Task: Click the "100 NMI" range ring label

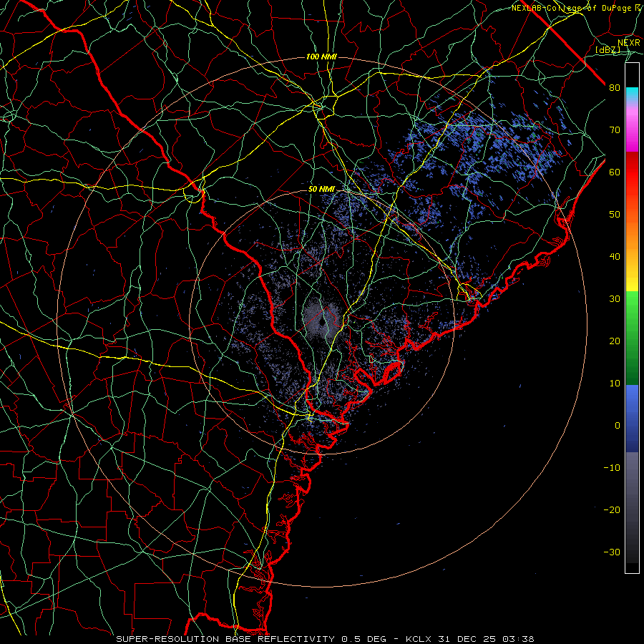Action: (x=321, y=57)
